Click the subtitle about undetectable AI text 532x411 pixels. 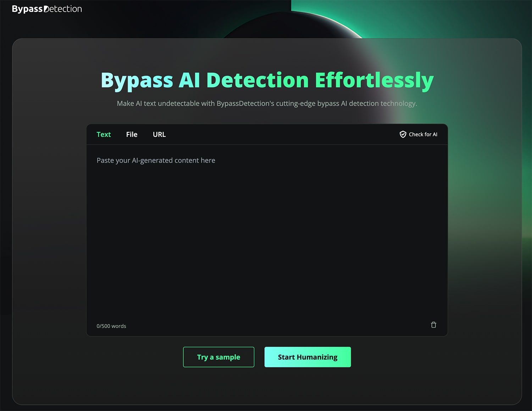pyautogui.click(x=267, y=104)
